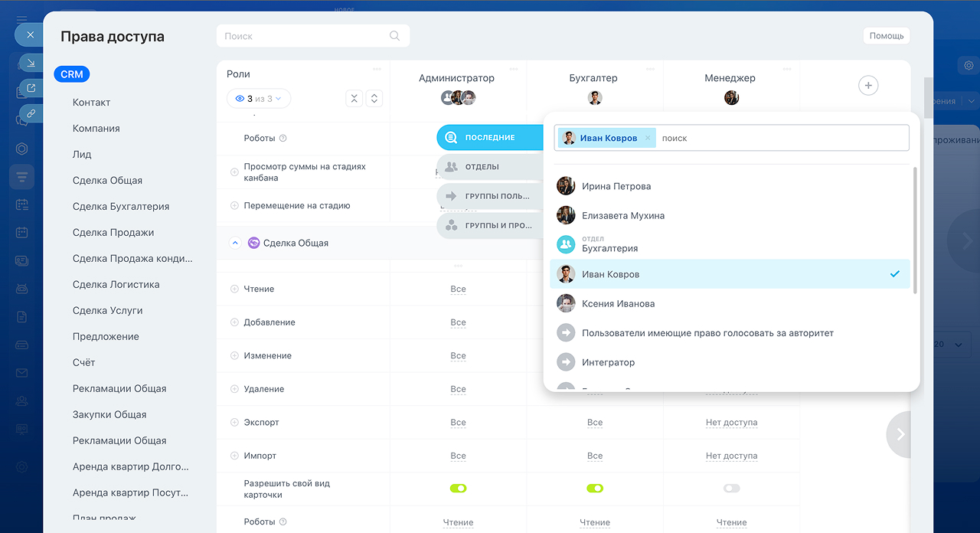Collapse the Сделка Общая section chevron

235,243
